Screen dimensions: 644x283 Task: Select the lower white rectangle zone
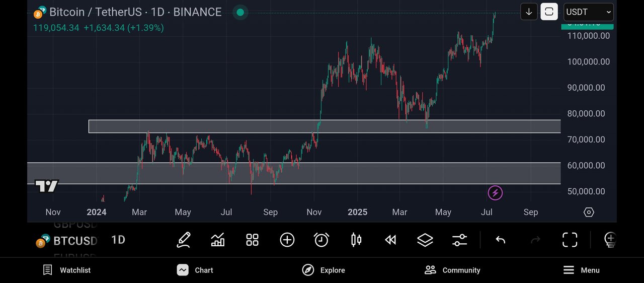coord(294,173)
